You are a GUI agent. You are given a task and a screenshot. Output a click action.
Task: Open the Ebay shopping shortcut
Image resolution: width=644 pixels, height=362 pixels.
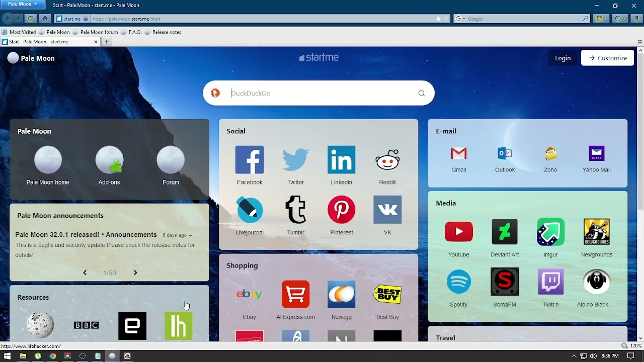click(x=250, y=294)
